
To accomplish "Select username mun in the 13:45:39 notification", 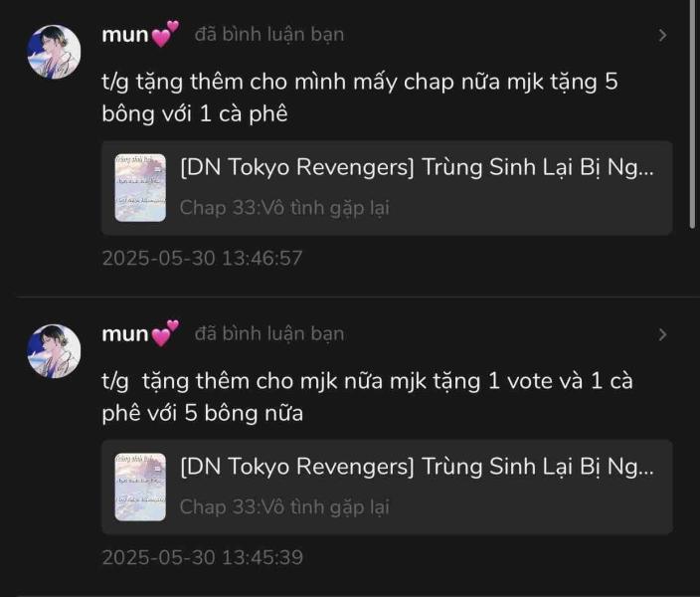I will pyautogui.click(x=125, y=334).
